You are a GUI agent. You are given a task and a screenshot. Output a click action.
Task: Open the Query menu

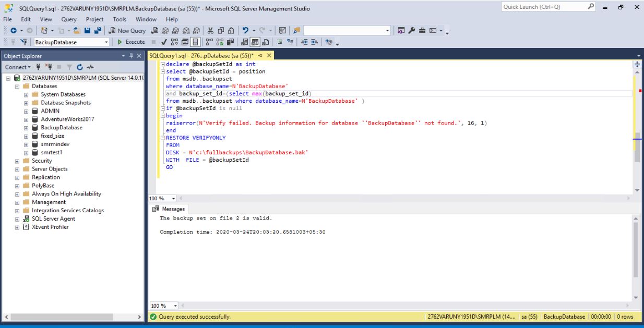pyautogui.click(x=69, y=19)
